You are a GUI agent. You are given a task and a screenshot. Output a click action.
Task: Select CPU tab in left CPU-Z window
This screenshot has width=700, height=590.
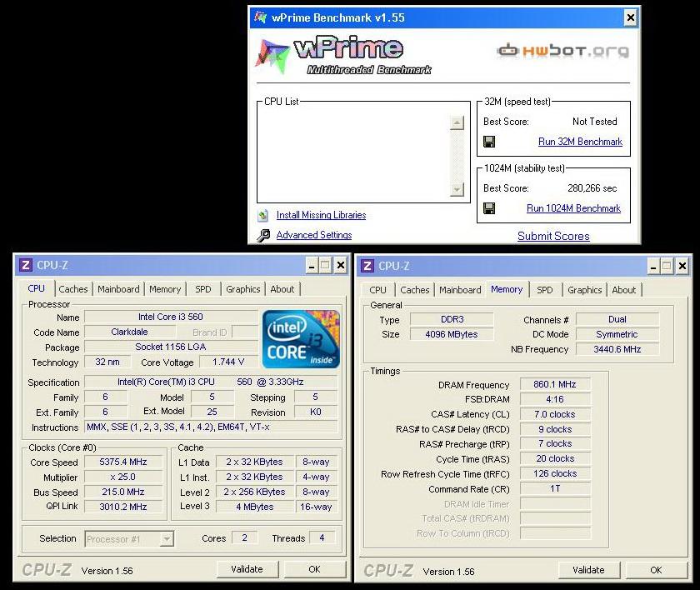[36, 288]
